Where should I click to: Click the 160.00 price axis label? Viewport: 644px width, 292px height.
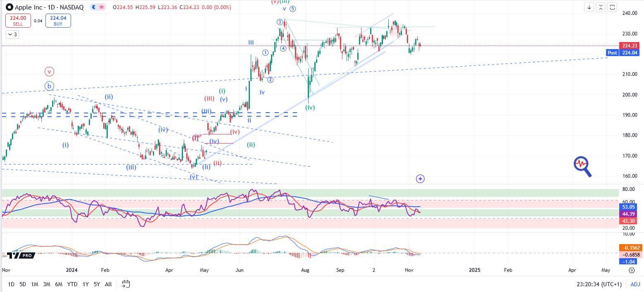pos(630,176)
